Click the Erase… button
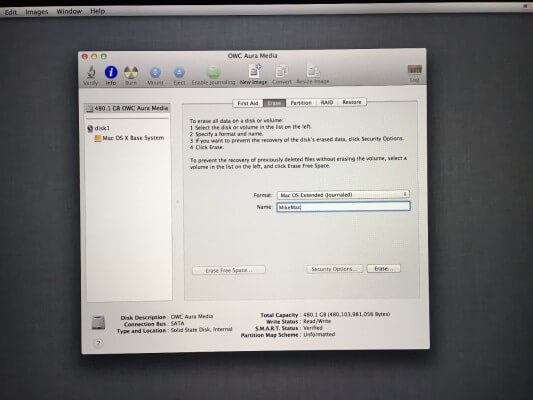The width and height of the screenshot is (533, 400). [383, 268]
